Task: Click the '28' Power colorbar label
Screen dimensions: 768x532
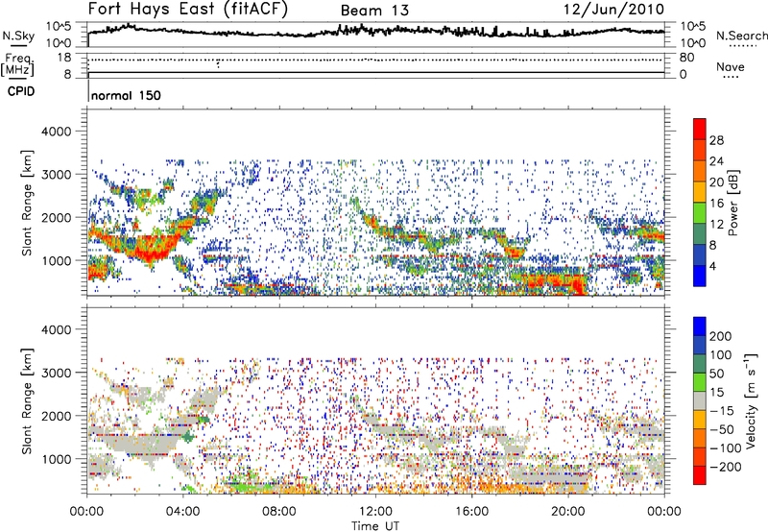Action: tap(716, 140)
